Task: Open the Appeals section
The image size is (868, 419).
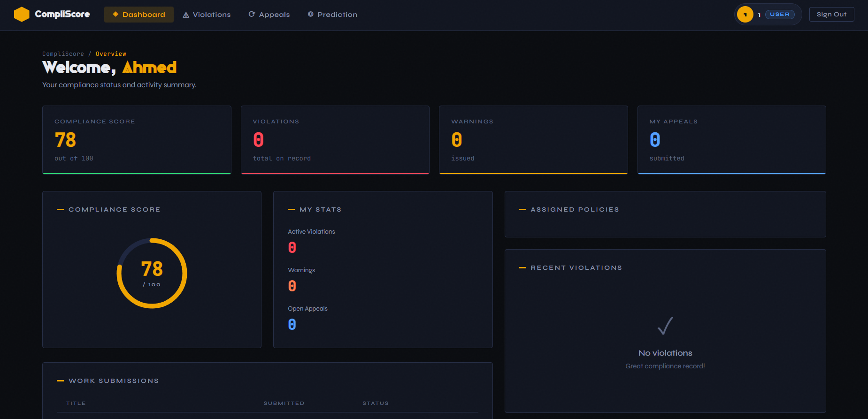Action: coord(269,15)
